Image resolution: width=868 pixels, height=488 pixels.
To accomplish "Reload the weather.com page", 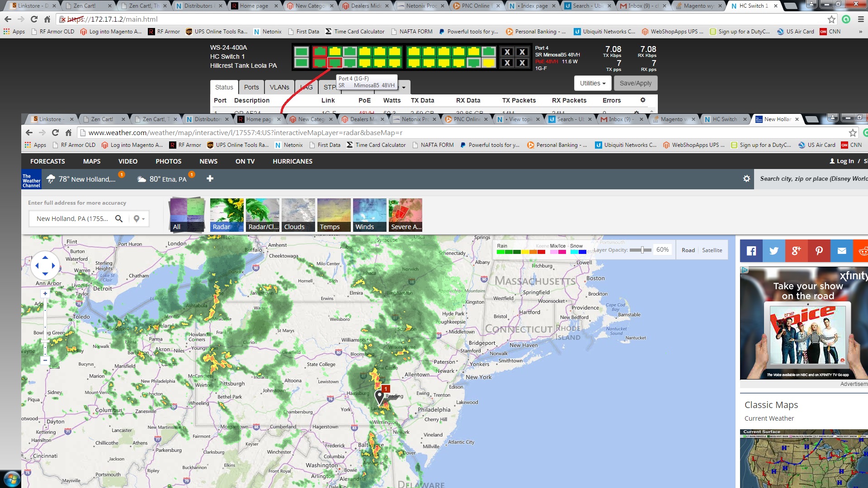I will [x=55, y=133].
